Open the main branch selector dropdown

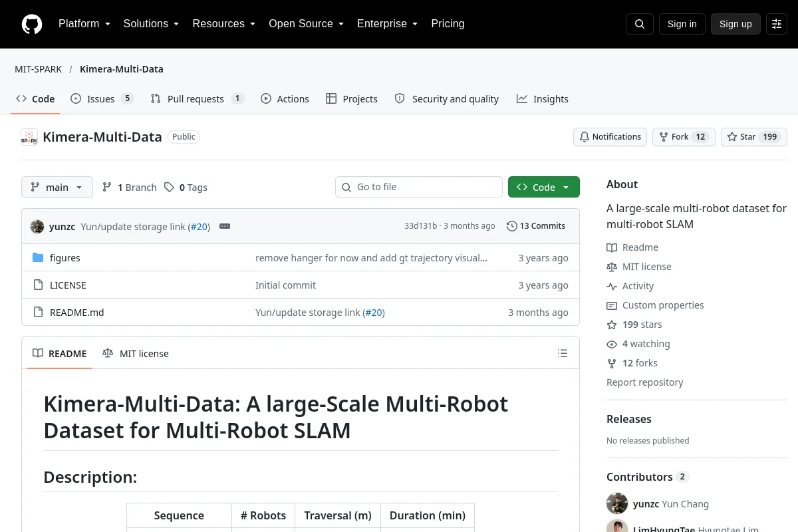57,187
